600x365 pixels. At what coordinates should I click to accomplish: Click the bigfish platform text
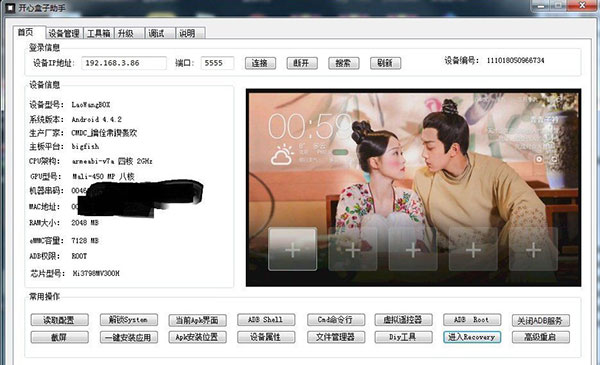point(85,147)
